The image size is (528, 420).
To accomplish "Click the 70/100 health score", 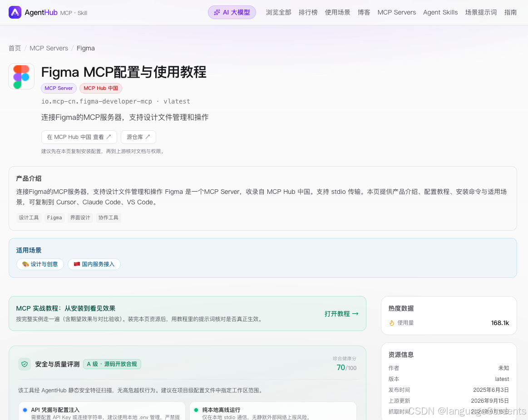I will coord(346,367).
